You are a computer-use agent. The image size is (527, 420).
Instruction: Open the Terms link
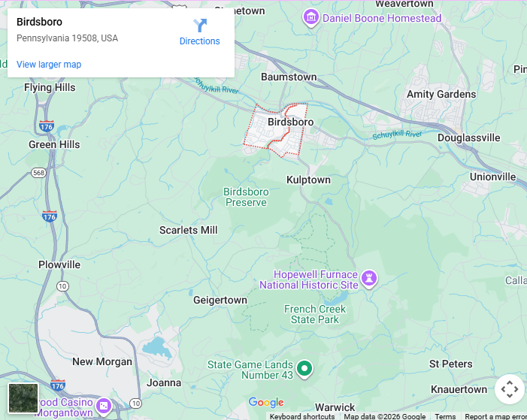pyautogui.click(x=445, y=416)
